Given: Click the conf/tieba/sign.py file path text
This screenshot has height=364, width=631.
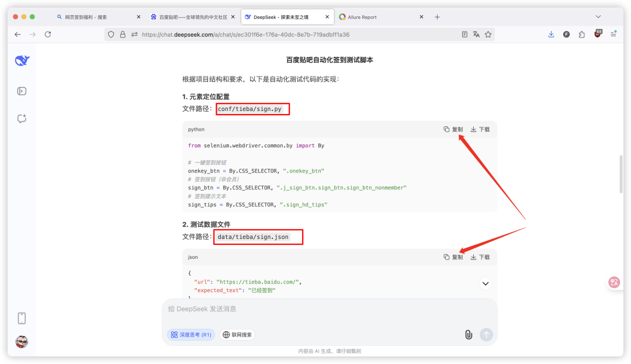Looking at the screenshot, I should click(249, 109).
